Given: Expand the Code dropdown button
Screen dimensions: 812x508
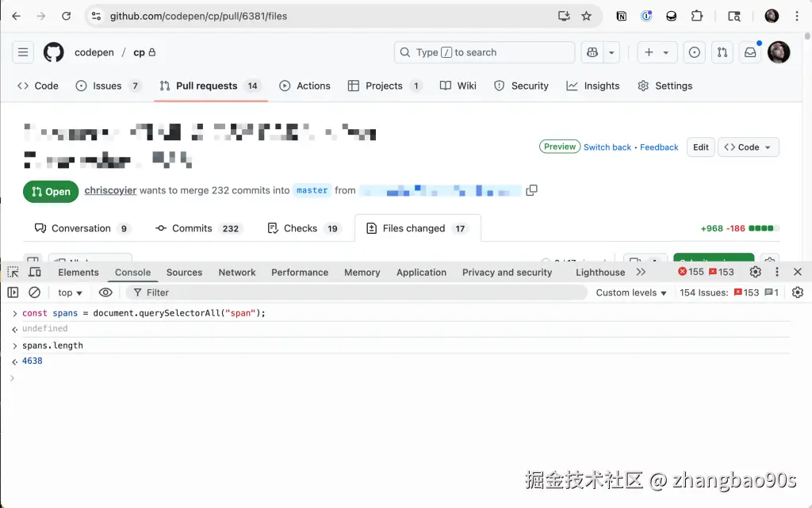Looking at the screenshot, I should pyautogui.click(x=749, y=147).
